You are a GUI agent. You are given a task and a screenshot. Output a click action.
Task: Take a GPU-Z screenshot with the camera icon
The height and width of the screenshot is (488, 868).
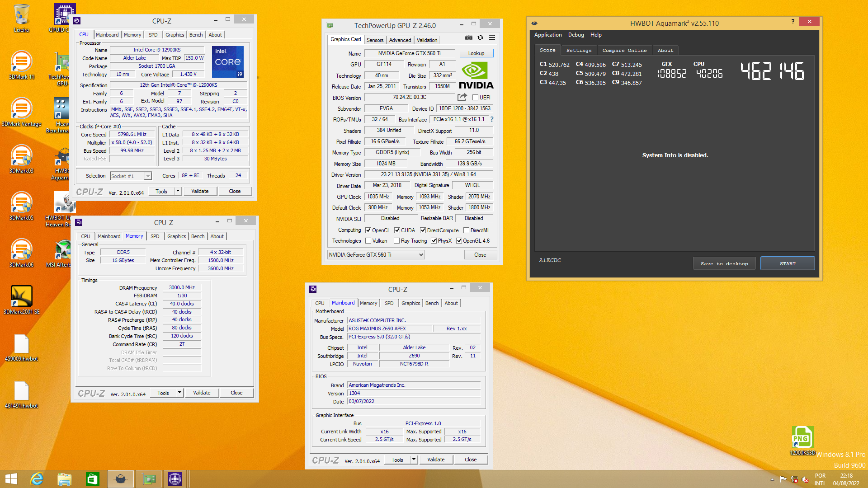(469, 38)
